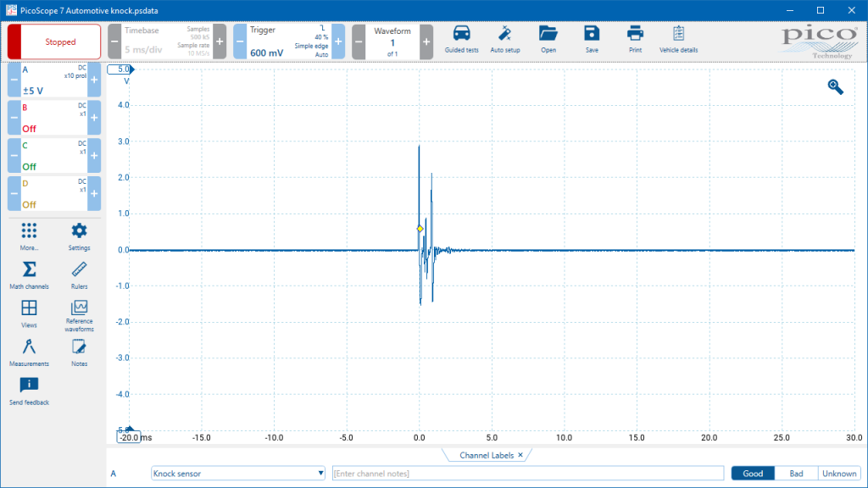
Task: Close the Channel Labels tab
Action: (x=520, y=455)
